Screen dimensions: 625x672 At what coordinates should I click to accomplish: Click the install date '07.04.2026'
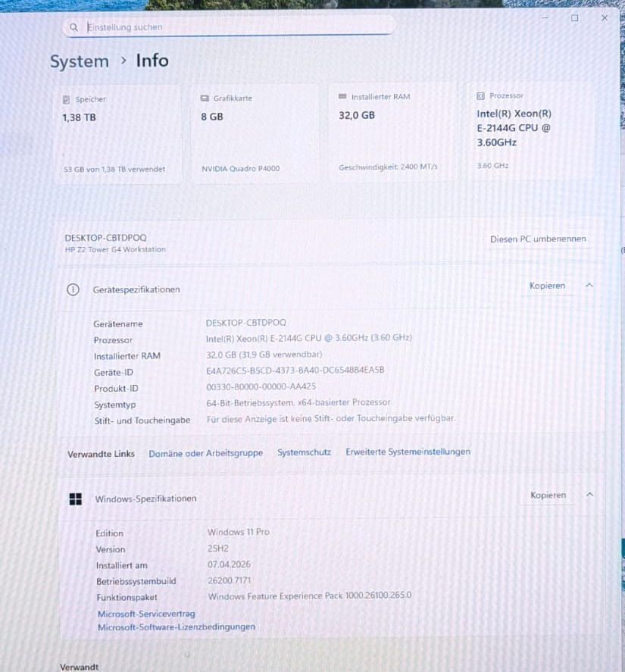pos(229,564)
